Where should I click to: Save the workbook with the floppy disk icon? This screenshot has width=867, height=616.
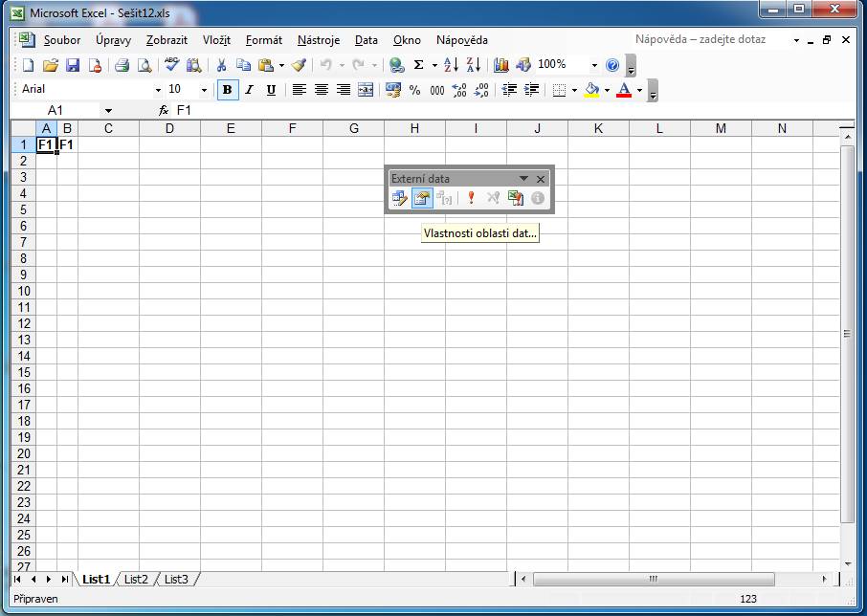click(73, 65)
